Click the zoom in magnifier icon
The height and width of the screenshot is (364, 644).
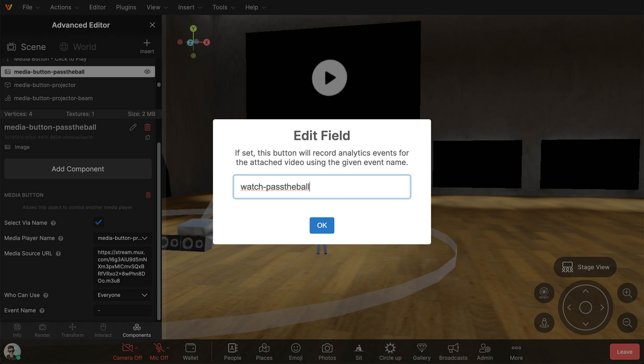coord(627,293)
